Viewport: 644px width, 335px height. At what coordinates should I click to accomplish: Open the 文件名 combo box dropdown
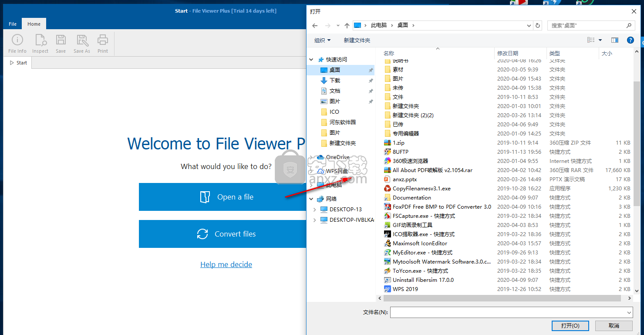click(629, 312)
